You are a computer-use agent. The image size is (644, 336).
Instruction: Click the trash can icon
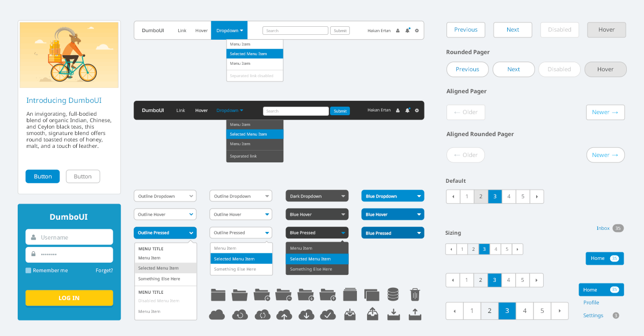(x=415, y=294)
